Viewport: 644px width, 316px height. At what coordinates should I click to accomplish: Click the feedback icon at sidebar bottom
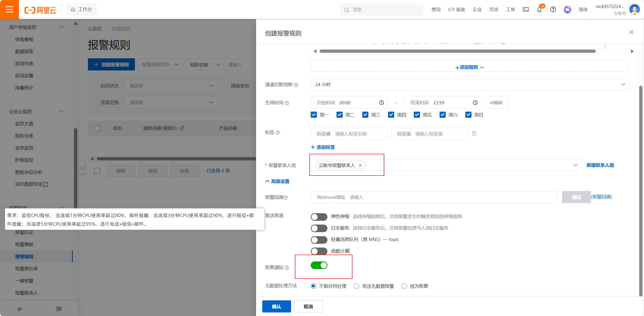click(x=59, y=309)
